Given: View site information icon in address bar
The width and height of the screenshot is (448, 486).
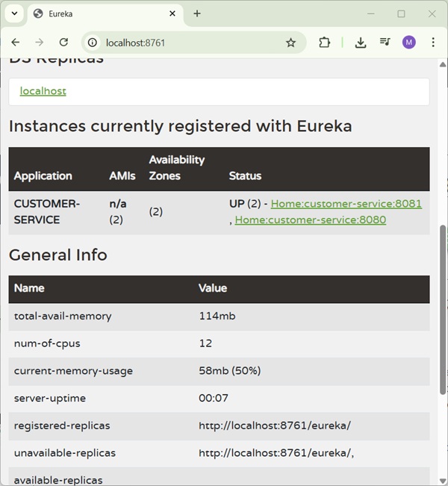Looking at the screenshot, I should [92, 43].
